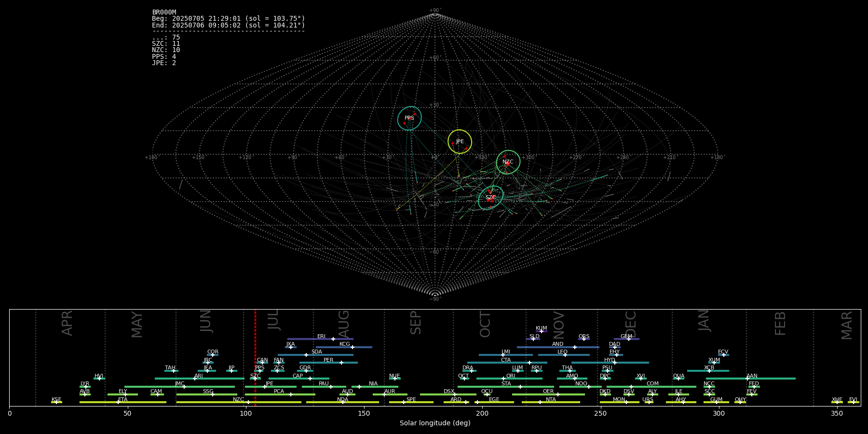Image resolution: width=868 pixels, height=434 pixels.
Task: Click the APR month label in timeline
Action: (x=67, y=323)
